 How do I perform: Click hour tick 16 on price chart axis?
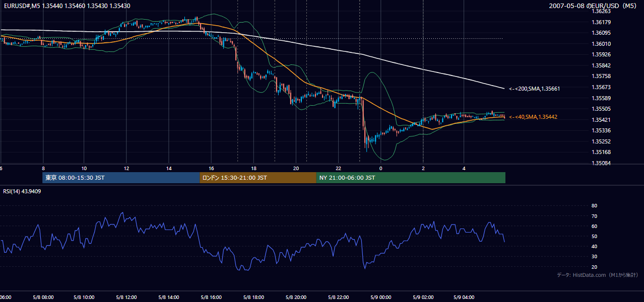coord(211,169)
